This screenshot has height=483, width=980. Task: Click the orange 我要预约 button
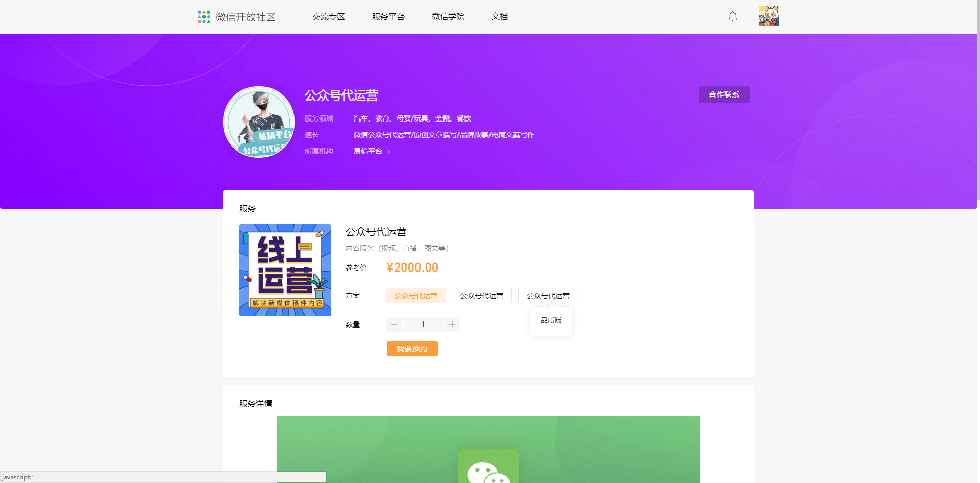coord(412,349)
